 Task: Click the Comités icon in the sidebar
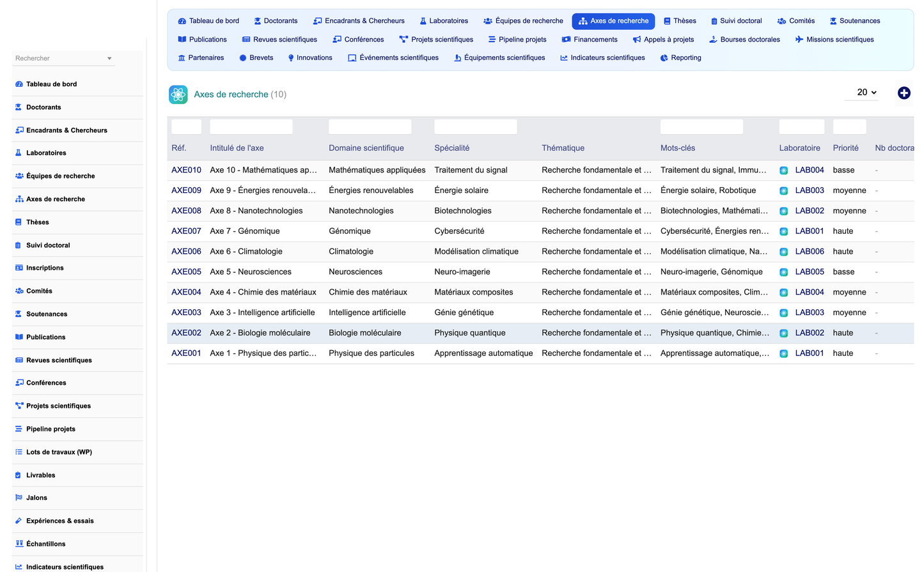click(x=19, y=291)
